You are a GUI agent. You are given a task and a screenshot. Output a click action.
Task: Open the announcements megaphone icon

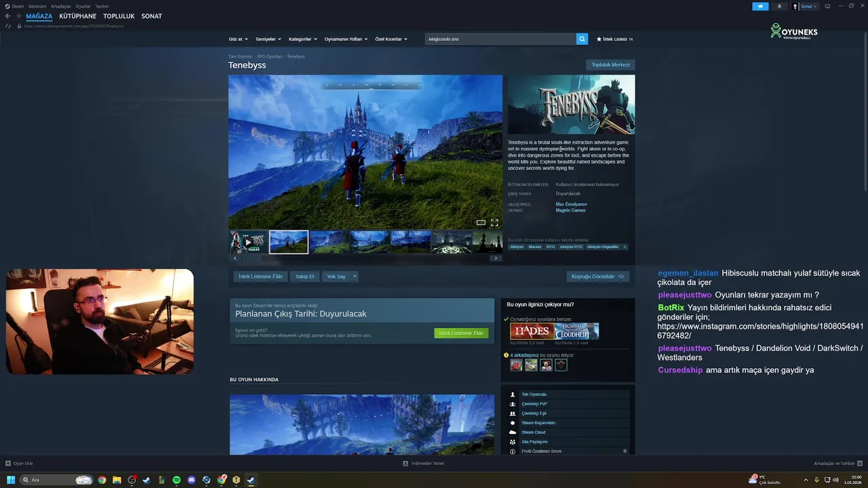pyautogui.click(x=760, y=6)
